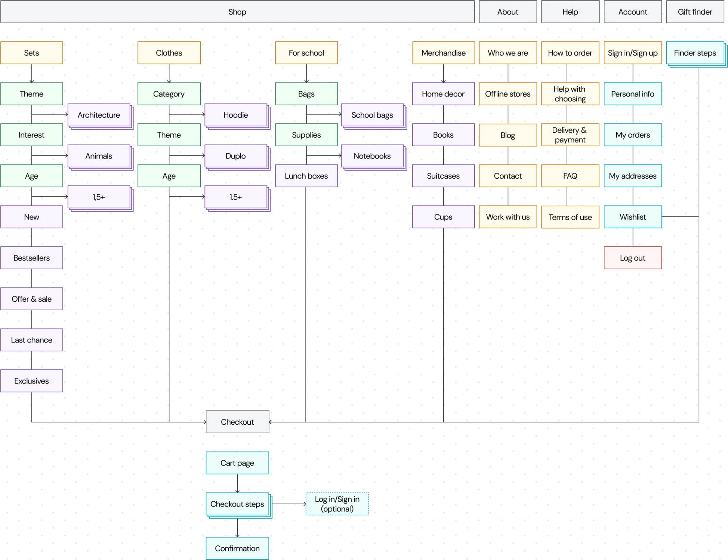Select the Cart page node
The image size is (728, 560).
[237, 463]
